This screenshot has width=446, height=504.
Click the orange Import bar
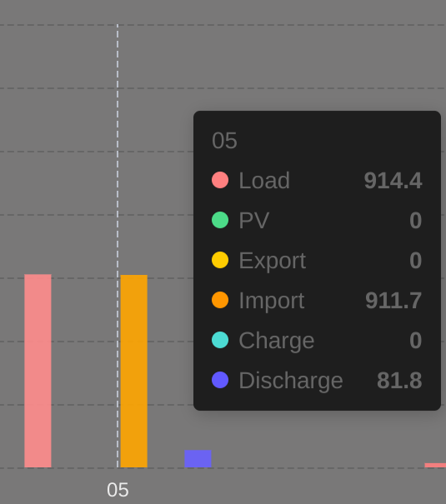point(133,371)
